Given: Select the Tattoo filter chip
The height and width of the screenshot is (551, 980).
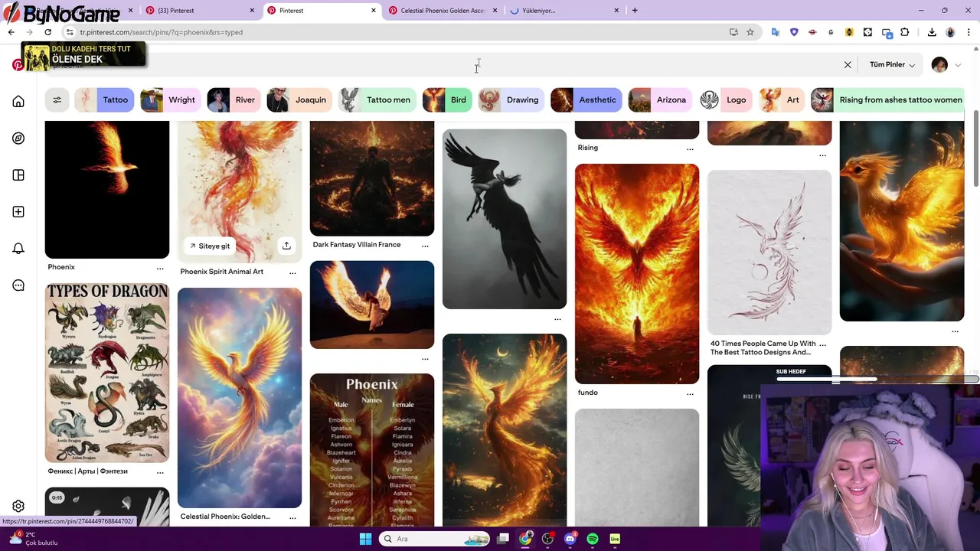Looking at the screenshot, I should (104, 99).
